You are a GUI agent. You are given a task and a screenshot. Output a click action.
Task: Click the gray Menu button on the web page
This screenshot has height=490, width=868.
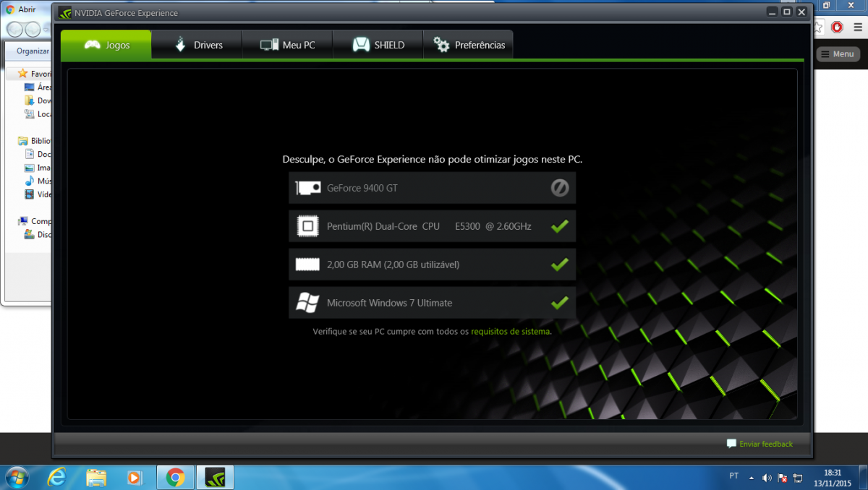(838, 54)
